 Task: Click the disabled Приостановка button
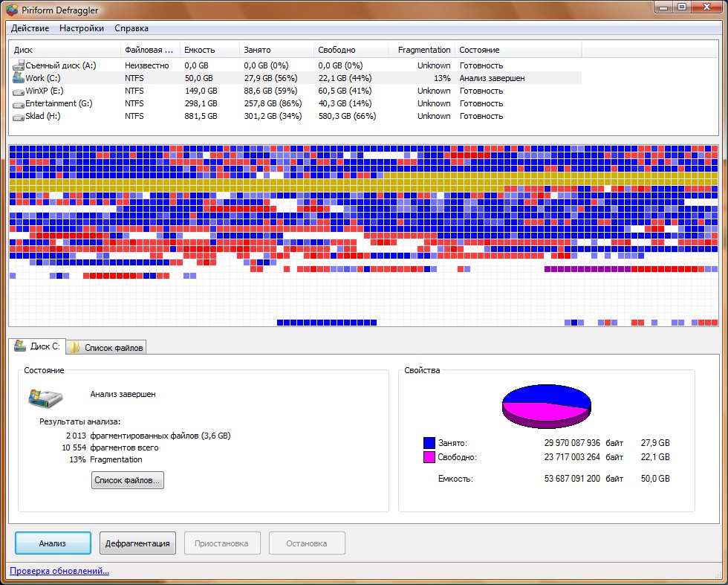click(222, 543)
